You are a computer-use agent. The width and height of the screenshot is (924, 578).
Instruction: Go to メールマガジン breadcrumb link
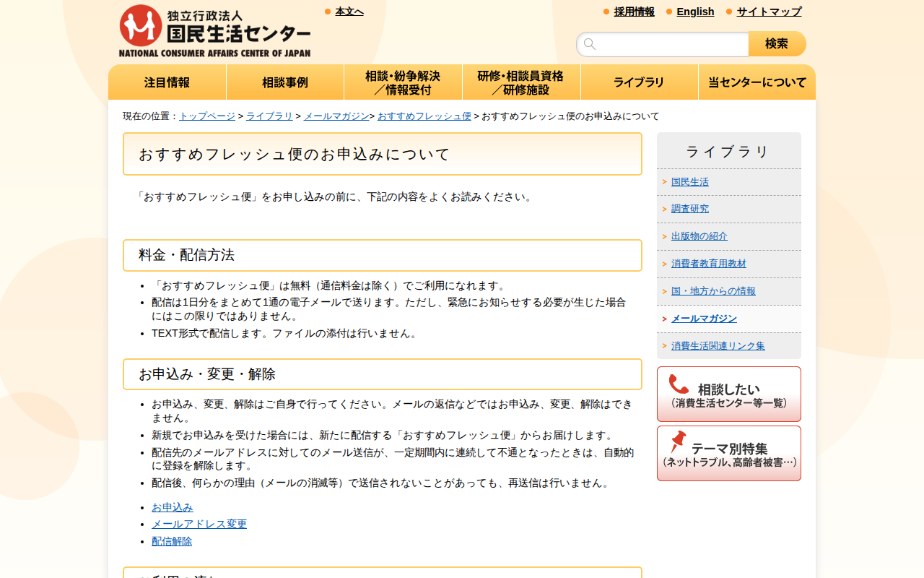click(336, 116)
